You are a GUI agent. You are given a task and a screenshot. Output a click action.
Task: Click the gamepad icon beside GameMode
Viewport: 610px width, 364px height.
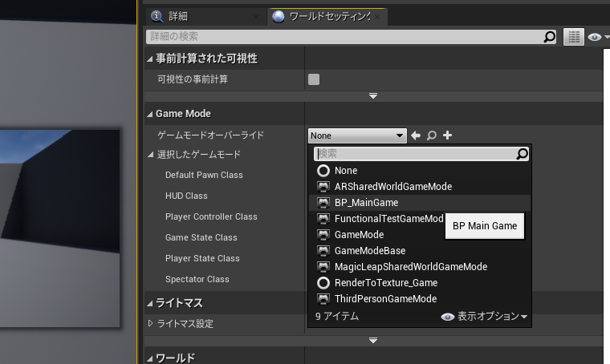point(323,235)
